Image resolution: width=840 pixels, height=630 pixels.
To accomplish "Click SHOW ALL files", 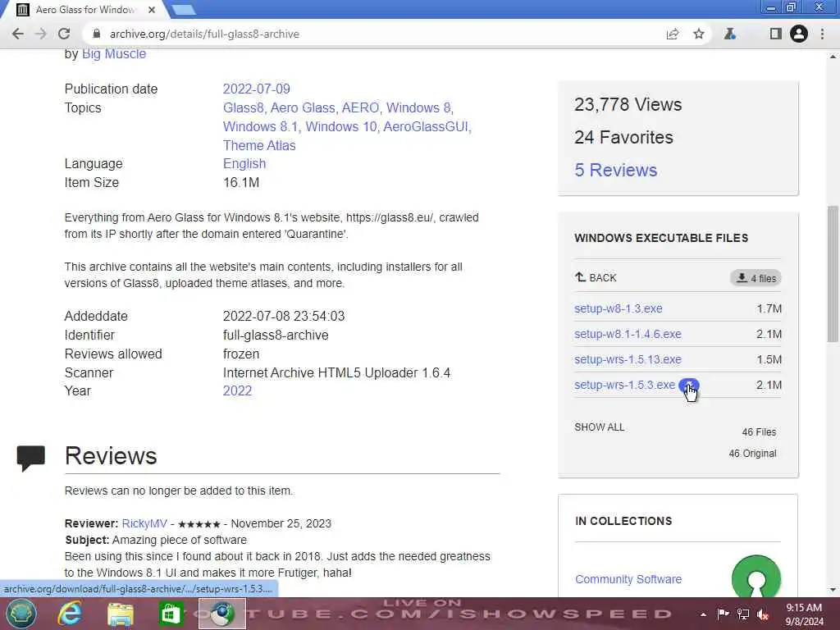I will (x=600, y=427).
